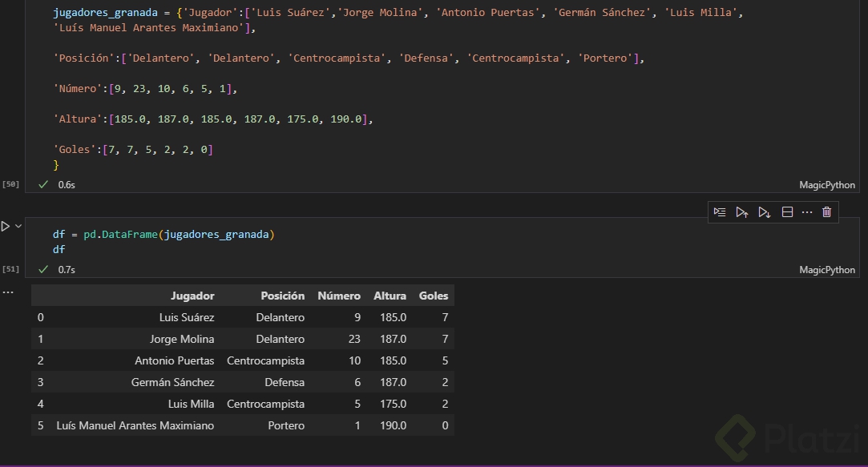Click execution count [51]

(10, 269)
